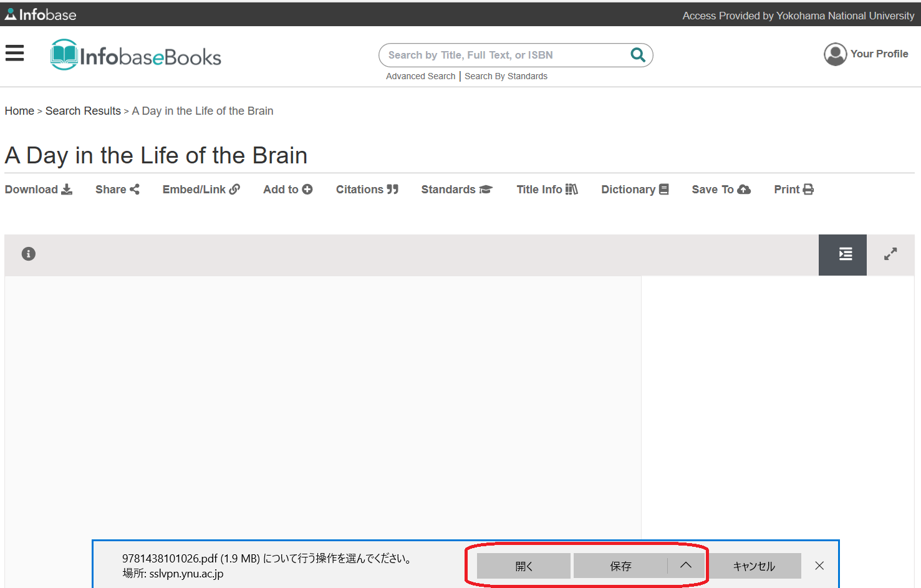Click Download in the toolbar
Viewport: 921px width, 588px height.
point(39,190)
